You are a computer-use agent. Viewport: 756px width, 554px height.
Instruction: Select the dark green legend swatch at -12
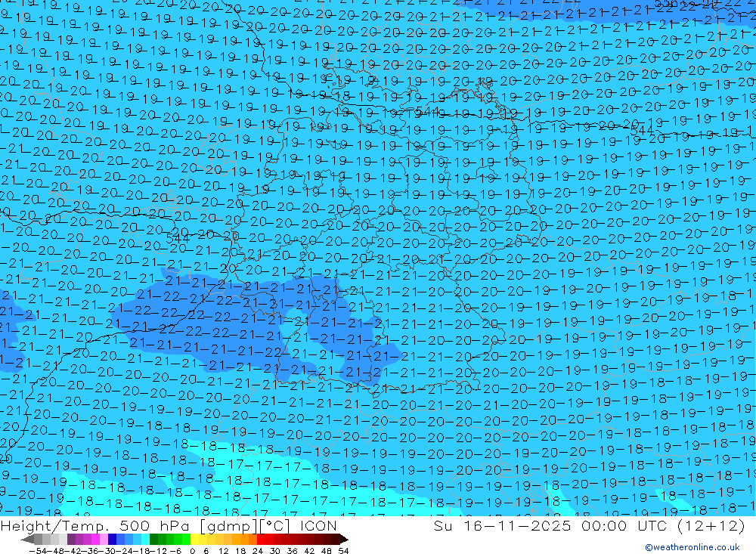coord(153,539)
